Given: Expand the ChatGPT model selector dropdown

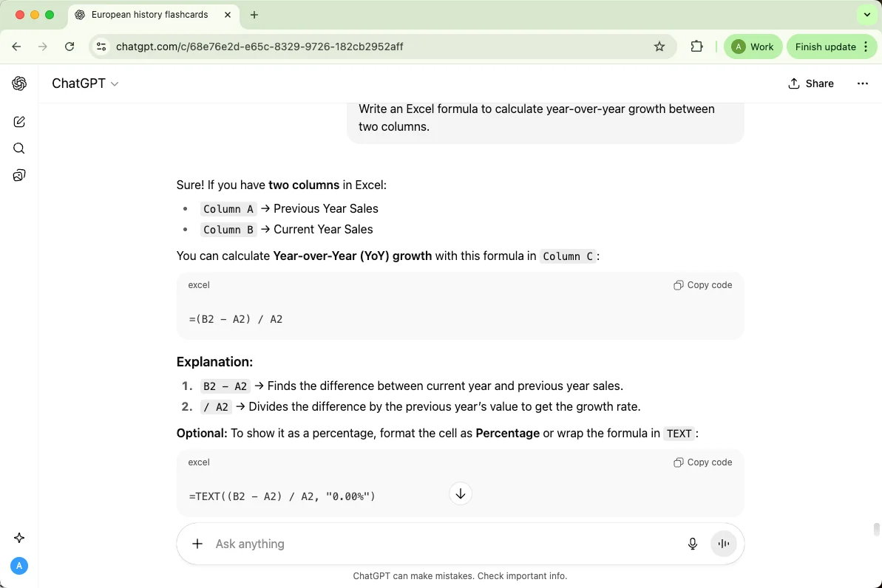Looking at the screenshot, I should pos(85,83).
